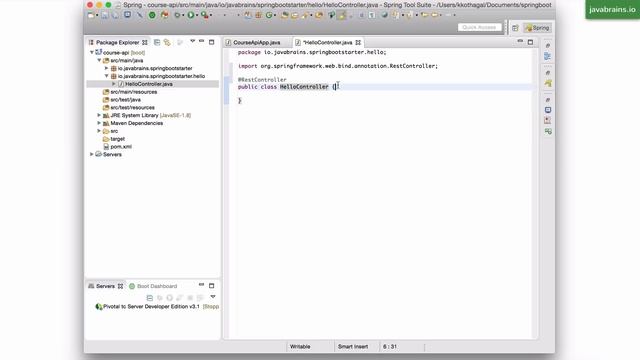Click the Writable status bar field
Screen dimensions: 640x360
300,347
